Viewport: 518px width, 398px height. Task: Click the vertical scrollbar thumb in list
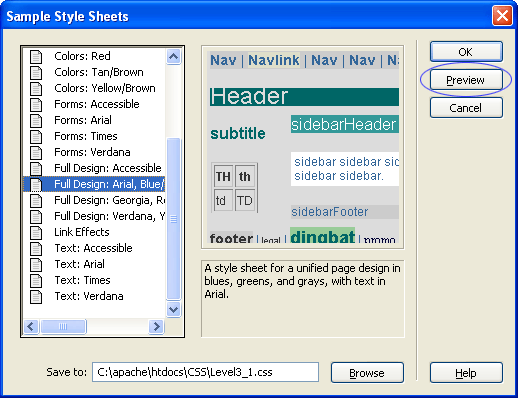173,219
